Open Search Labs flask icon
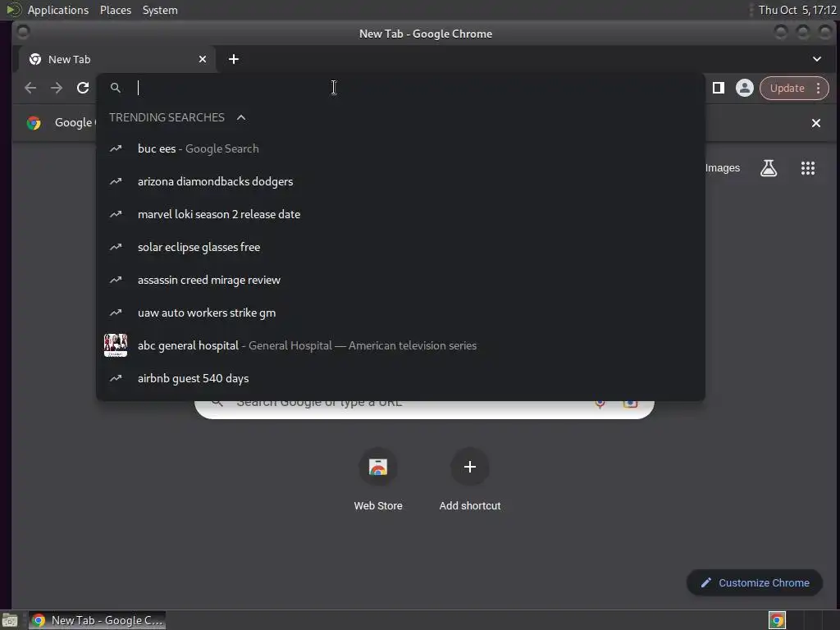The height and width of the screenshot is (630, 840). point(769,168)
